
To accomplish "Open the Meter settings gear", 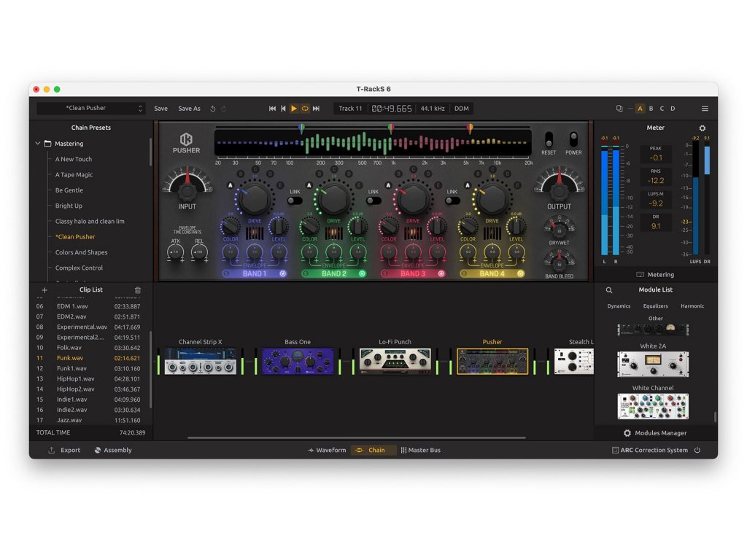I will click(703, 128).
